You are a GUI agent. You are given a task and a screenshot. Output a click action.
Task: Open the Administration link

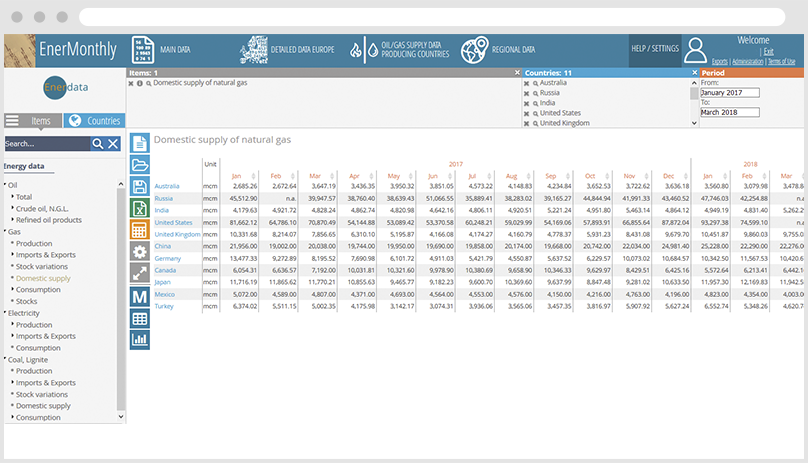coord(747,62)
